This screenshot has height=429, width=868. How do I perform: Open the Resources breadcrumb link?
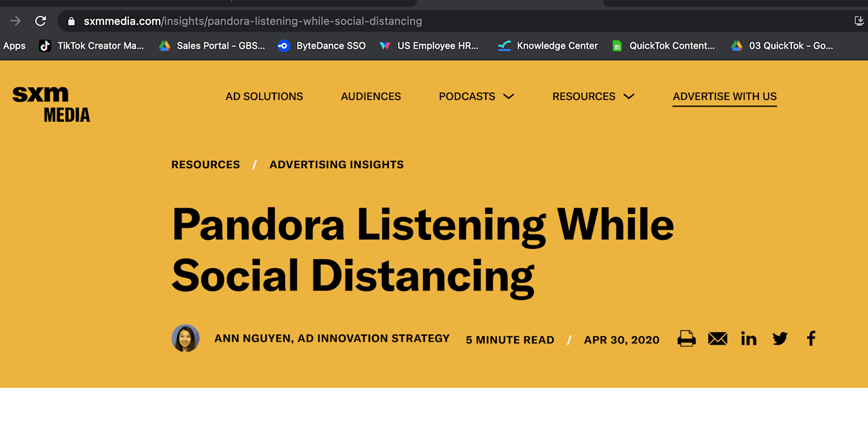pyautogui.click(x=206, y=164)
